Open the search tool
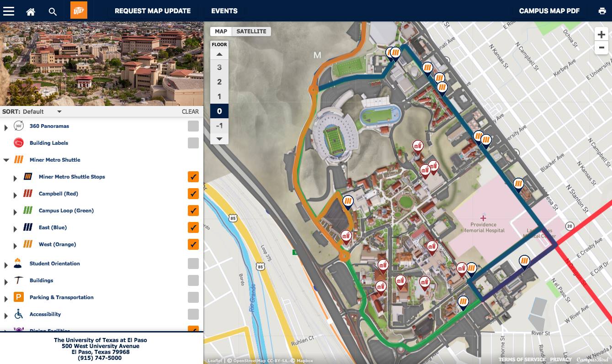The height and width of the screenshot is (364, 612). tap(53, 11)
